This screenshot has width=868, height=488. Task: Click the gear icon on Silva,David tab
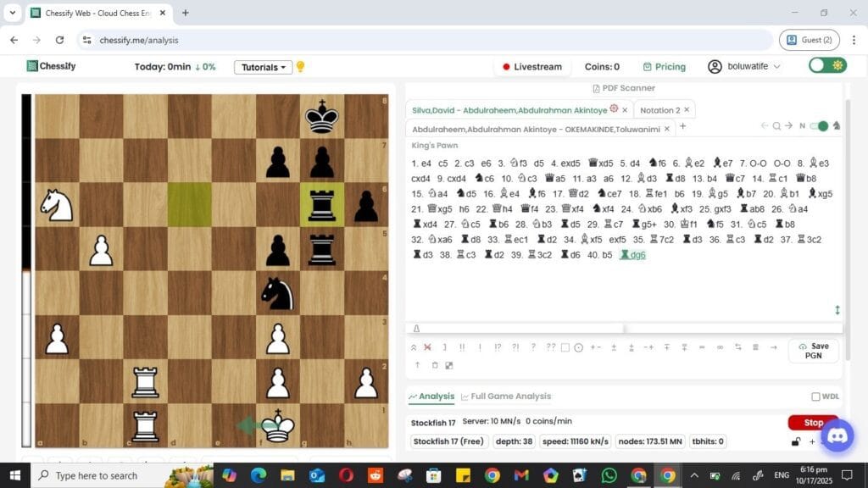click(x=614, y=109)
